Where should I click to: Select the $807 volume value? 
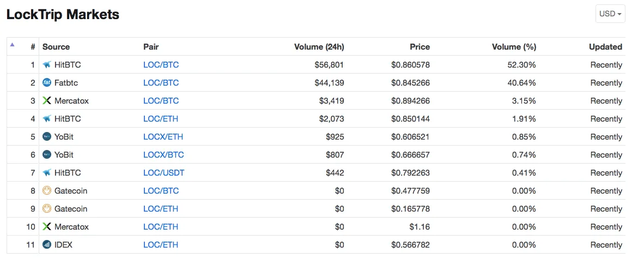click(335, 155)
